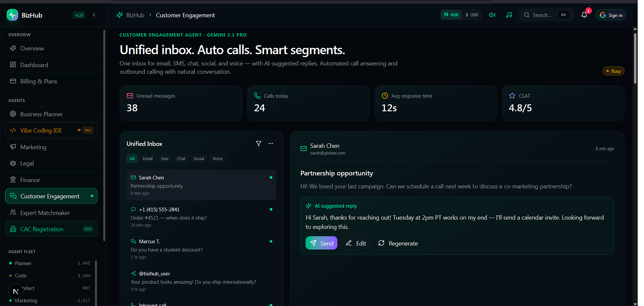Viewport: 644px width, 306px height.
Task: Click the Search input field
Action: pos(546,15)
